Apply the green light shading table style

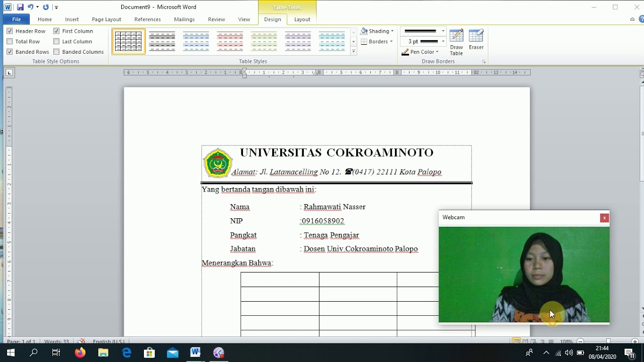[x=264, y=41]
